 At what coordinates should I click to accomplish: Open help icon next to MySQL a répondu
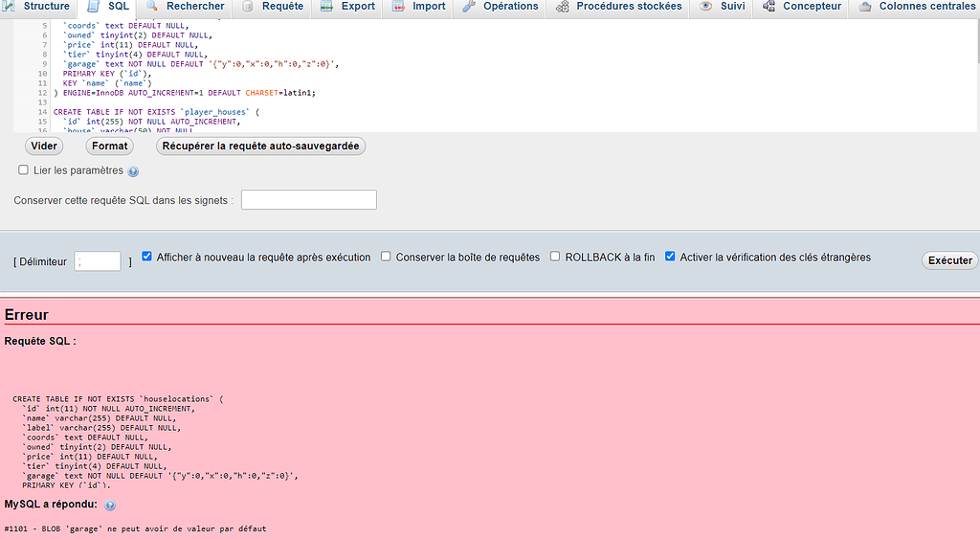pyautogui.click(x=110, y=505)
